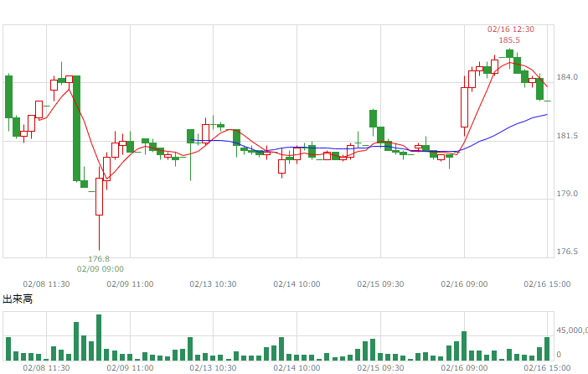This screenshot has width=588, height=374.
Task: Click the last volume bar at 02/16 15:00
Action: [x=547, y=349]
